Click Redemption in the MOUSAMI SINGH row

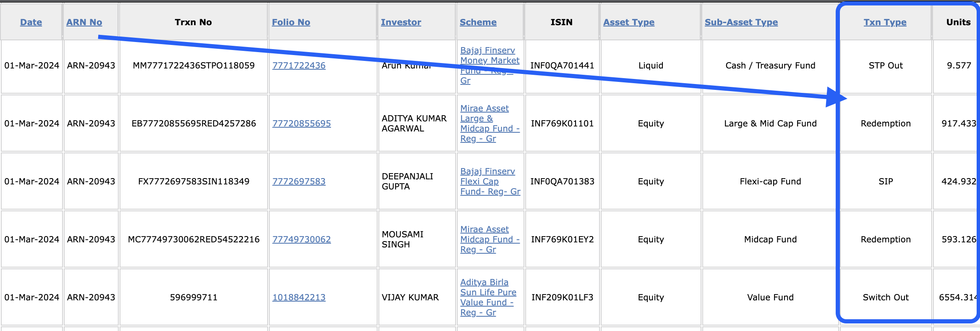886,239
